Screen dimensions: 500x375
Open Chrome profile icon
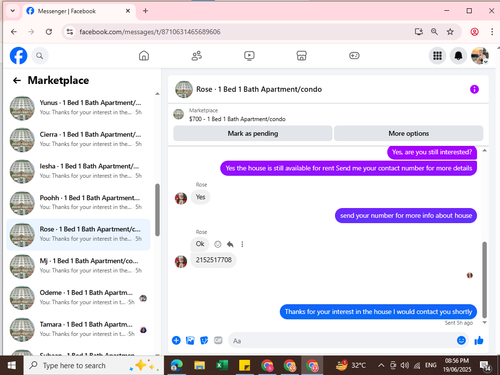[x=474, y=32]
